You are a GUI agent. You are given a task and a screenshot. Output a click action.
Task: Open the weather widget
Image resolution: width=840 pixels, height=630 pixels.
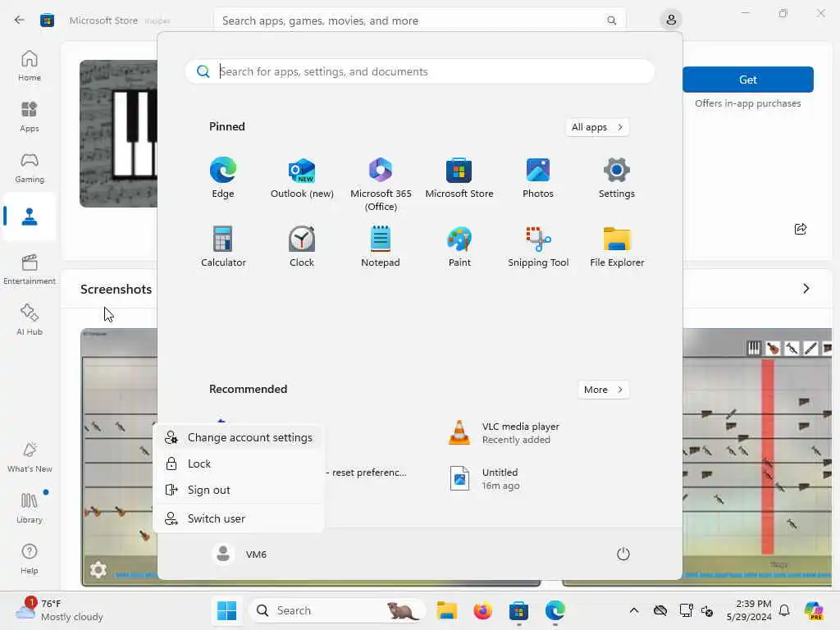(59, 610)
